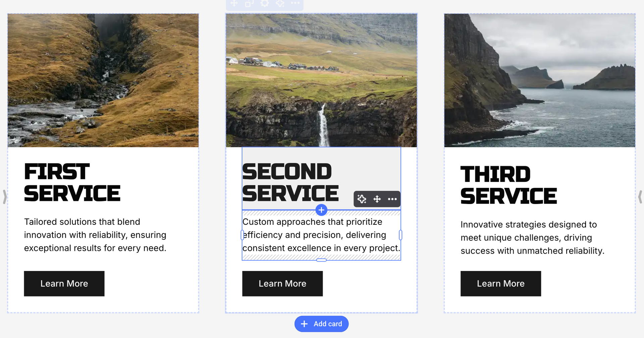The width and height of the screenshot is (644, 338).
Task: Click the blue plus insert button below heading
Action: coord(321,210)
